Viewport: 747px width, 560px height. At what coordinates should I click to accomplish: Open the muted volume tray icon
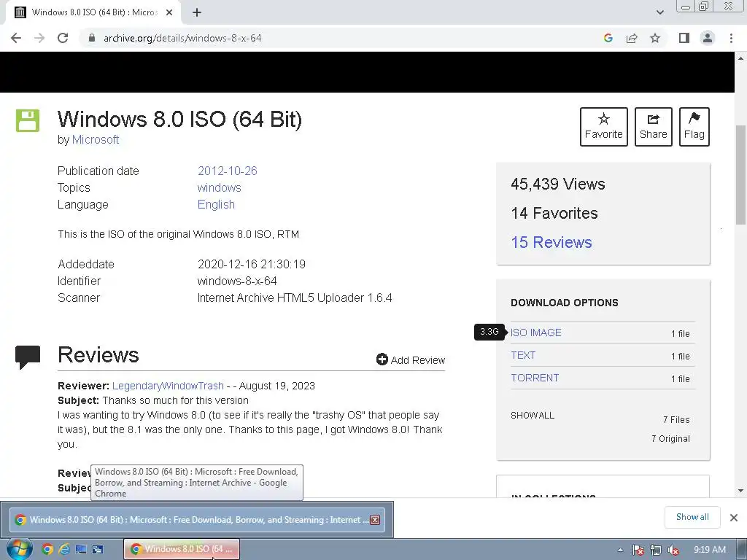tap(673, 550)
